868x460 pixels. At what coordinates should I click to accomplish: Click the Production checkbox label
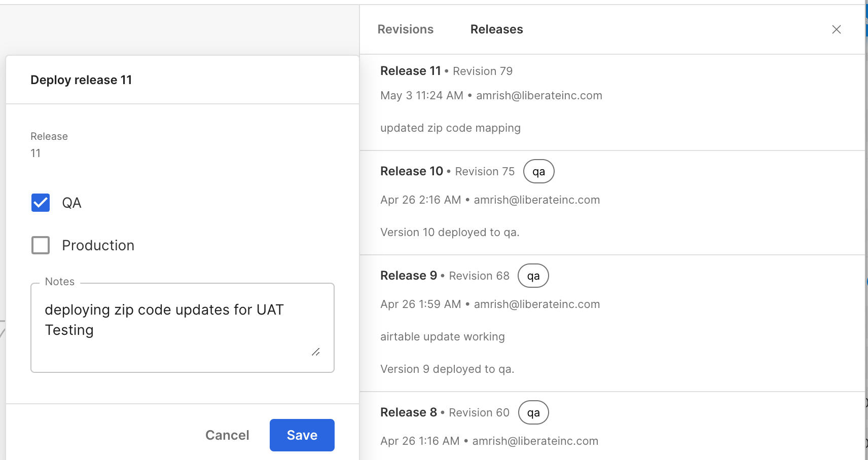coord(98,245)
